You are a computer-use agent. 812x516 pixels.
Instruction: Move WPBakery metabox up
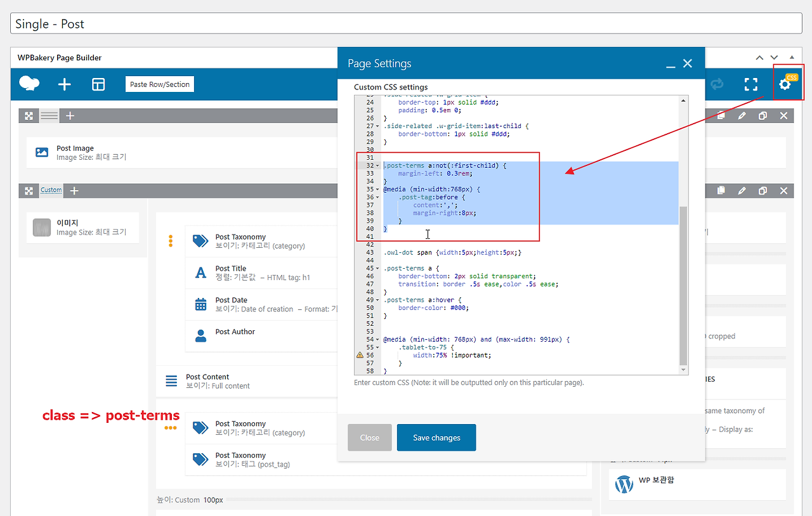click(x=760, y=58)
